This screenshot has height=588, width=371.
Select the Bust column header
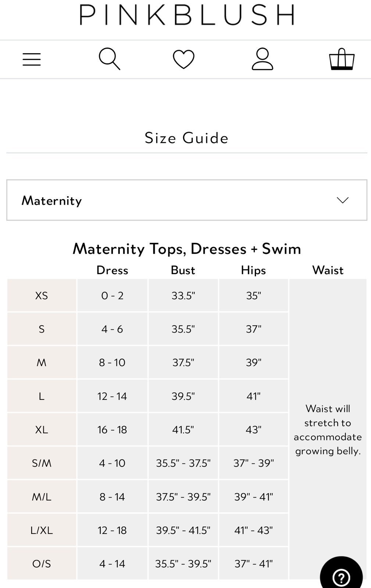click(183, 270)
